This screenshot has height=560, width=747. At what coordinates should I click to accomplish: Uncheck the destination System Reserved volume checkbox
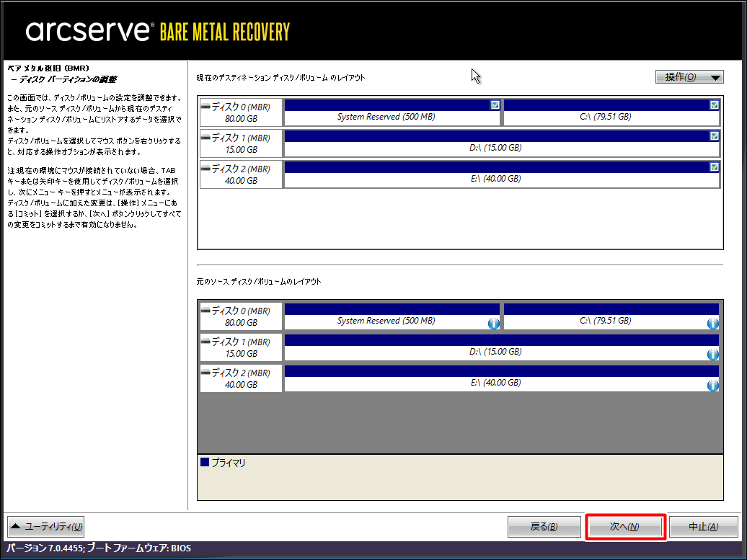495,105
